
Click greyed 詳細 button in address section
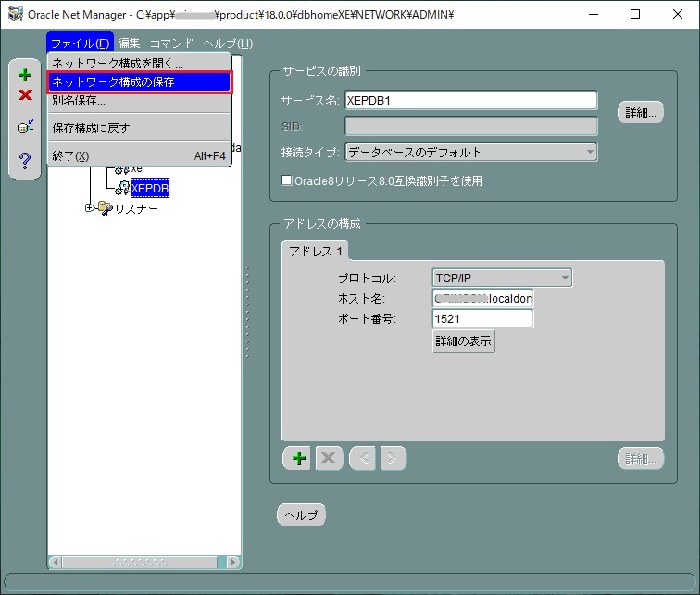[x=640, y=459]
